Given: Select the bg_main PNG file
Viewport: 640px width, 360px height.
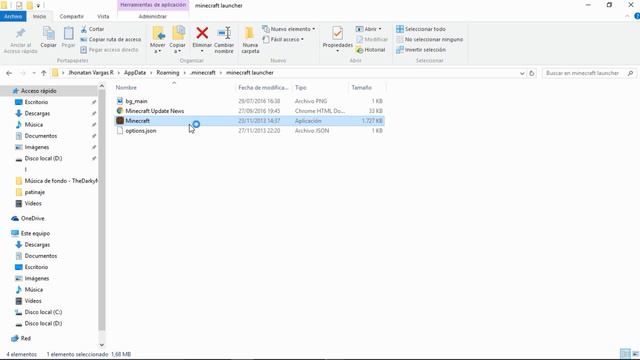Looking at the screenshot, I should pyautogui.click(x=136, y=101).
